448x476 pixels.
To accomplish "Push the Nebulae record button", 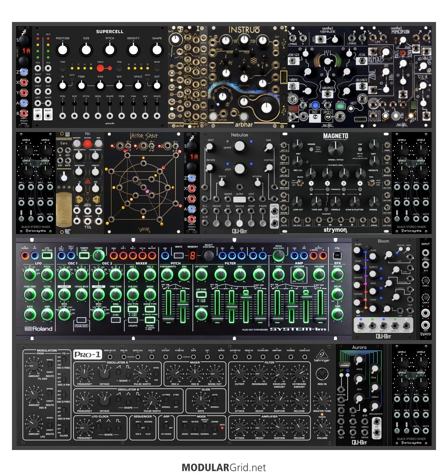I will click(216, 223).
